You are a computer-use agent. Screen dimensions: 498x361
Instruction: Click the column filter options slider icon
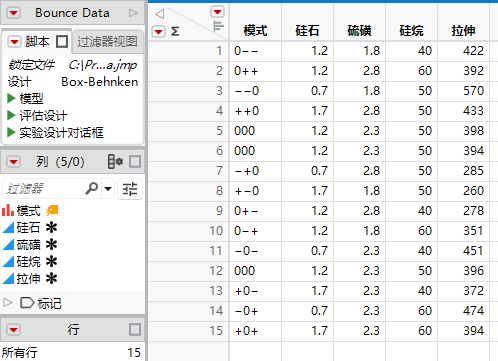pos(130,189)
